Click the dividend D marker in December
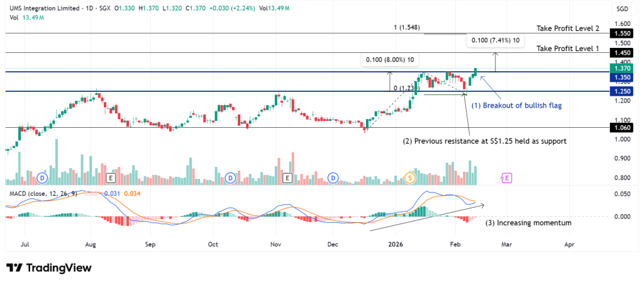The image size is (644, 284). click(x=331, y=178)
